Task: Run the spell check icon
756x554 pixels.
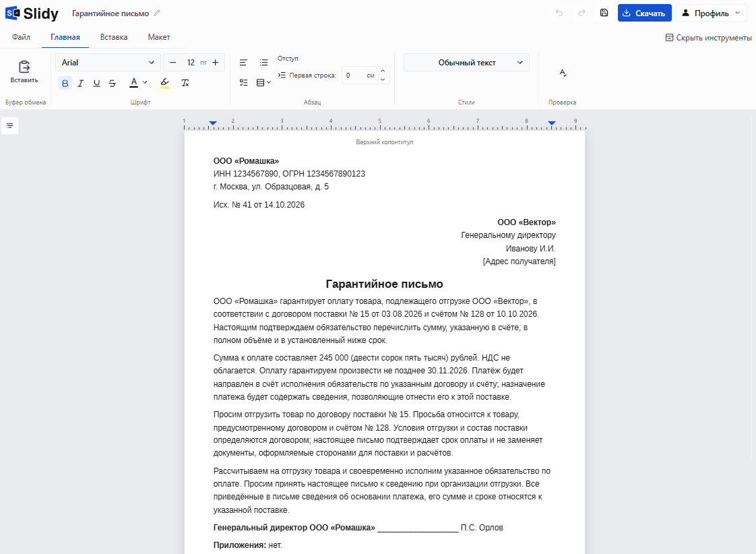Action: click(563, 73)
